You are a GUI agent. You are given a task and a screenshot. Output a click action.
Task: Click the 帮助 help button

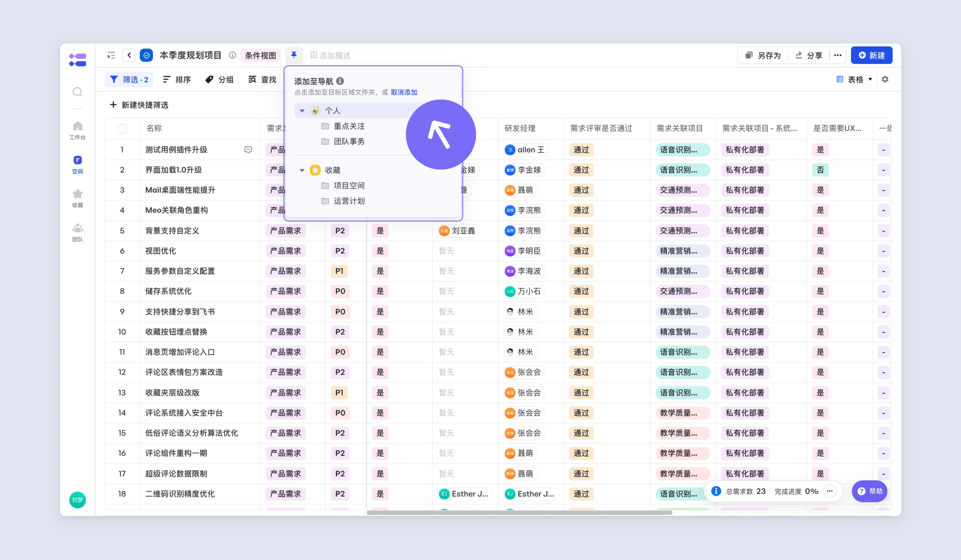click(870, 491)
